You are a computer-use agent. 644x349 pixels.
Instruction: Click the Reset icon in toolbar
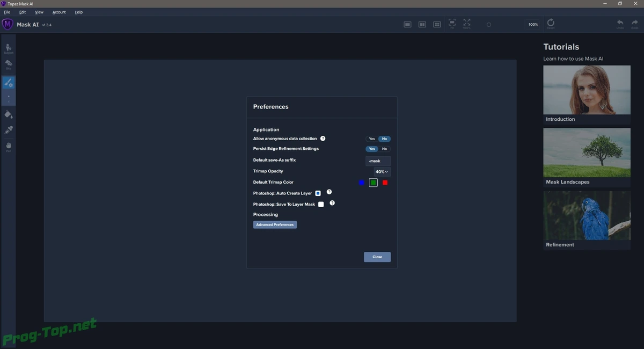[x=551, y=24]
